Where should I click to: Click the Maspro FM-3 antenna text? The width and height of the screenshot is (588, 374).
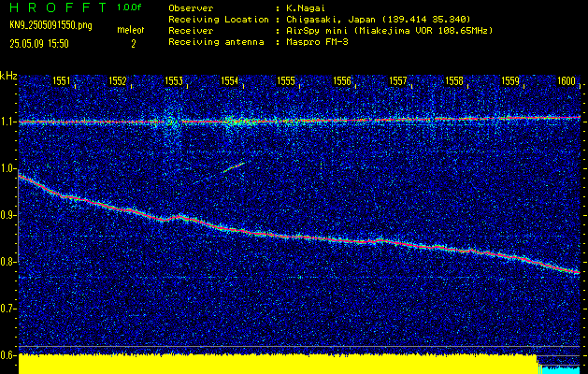pos(317,42)
